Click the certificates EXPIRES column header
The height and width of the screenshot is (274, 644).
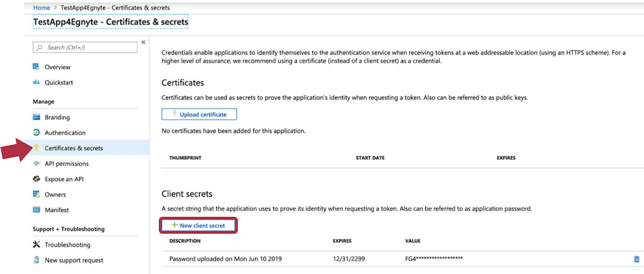506,158
